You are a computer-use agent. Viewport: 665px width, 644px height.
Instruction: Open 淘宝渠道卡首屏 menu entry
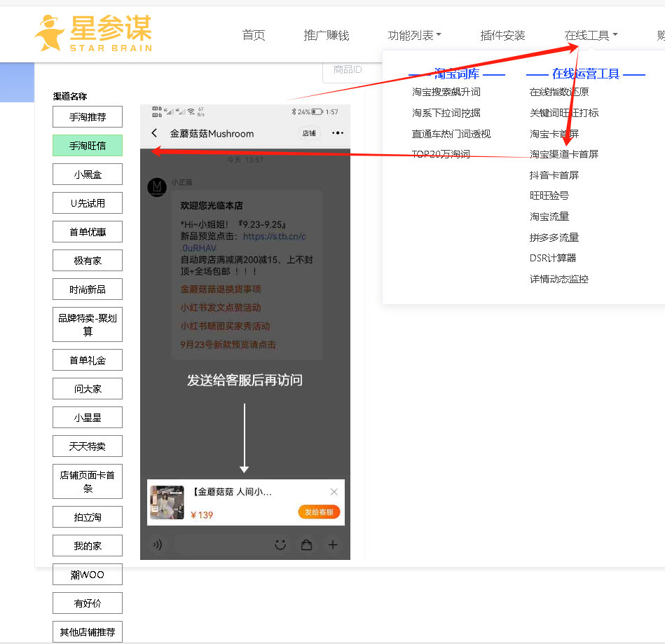564,154
